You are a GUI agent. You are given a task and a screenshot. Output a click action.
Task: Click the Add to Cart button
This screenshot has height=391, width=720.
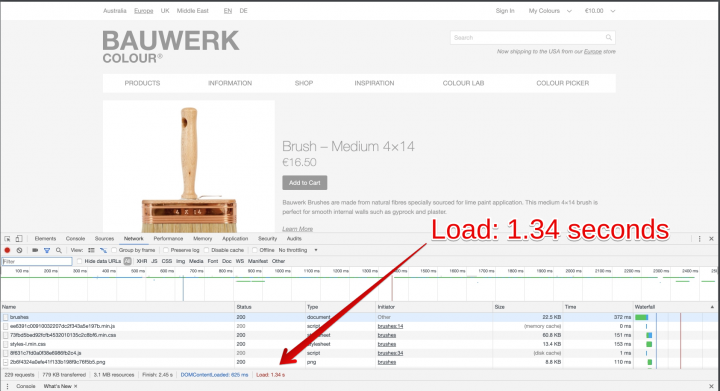tap(305, 183)
